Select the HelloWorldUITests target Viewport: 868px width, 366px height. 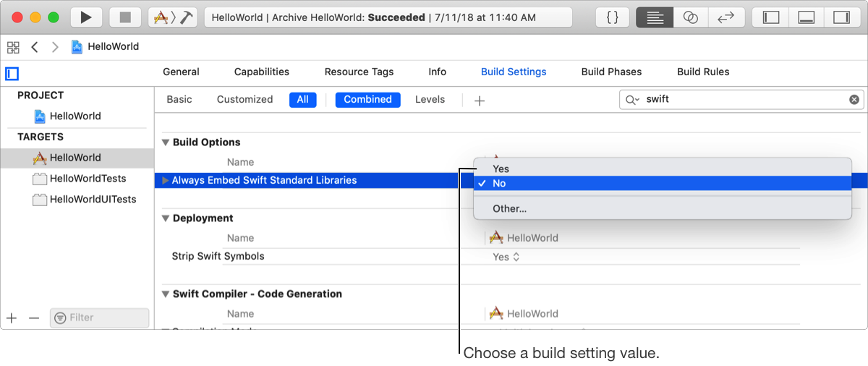click(93, 200)
